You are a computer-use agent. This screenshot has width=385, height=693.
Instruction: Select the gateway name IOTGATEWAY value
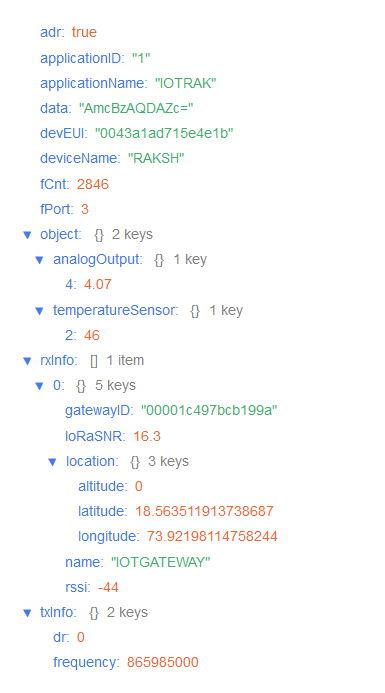coord(160,562)
